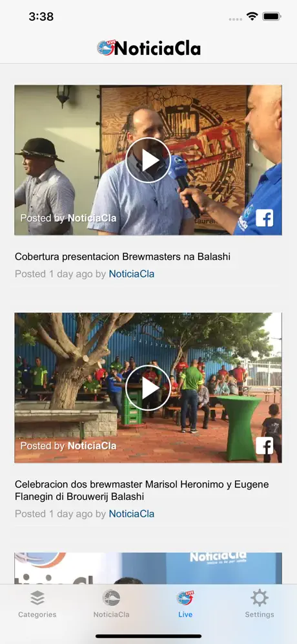Tap the Categories tab label
This screenshot has width=297, height=644.
[37, 615]
